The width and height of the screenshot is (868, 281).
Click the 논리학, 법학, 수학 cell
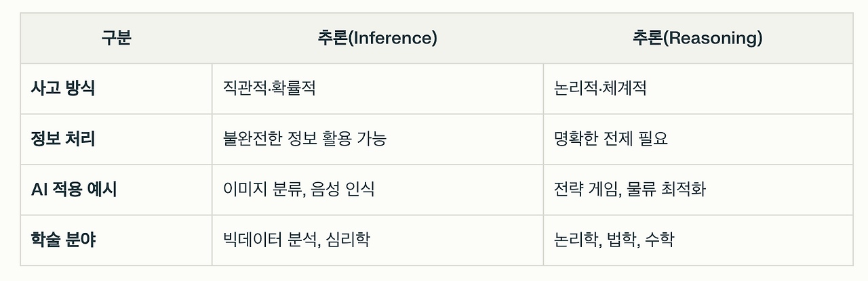click(x=698, y=240)
